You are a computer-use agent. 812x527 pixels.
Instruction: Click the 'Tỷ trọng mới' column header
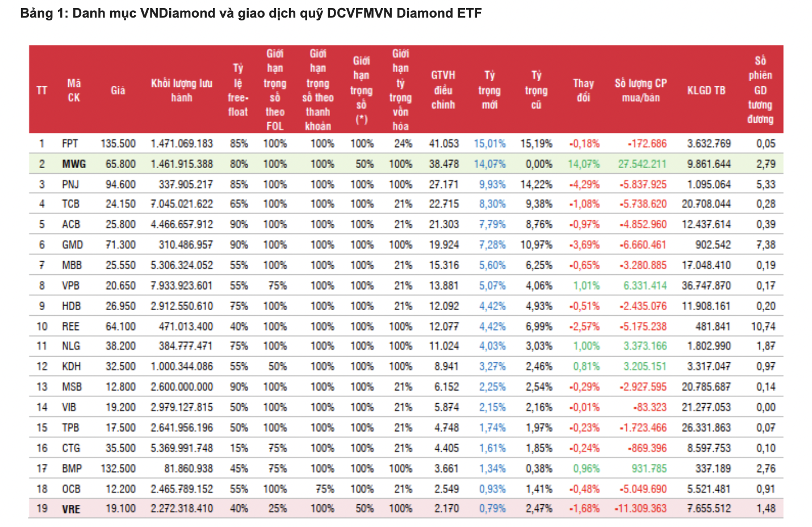[x=489, y=90]
